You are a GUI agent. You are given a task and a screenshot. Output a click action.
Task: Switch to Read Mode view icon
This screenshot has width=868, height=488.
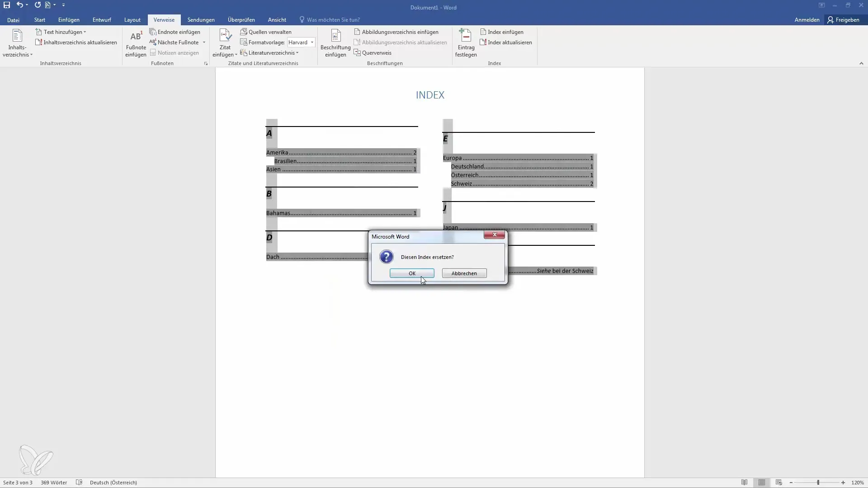point(744,483)
